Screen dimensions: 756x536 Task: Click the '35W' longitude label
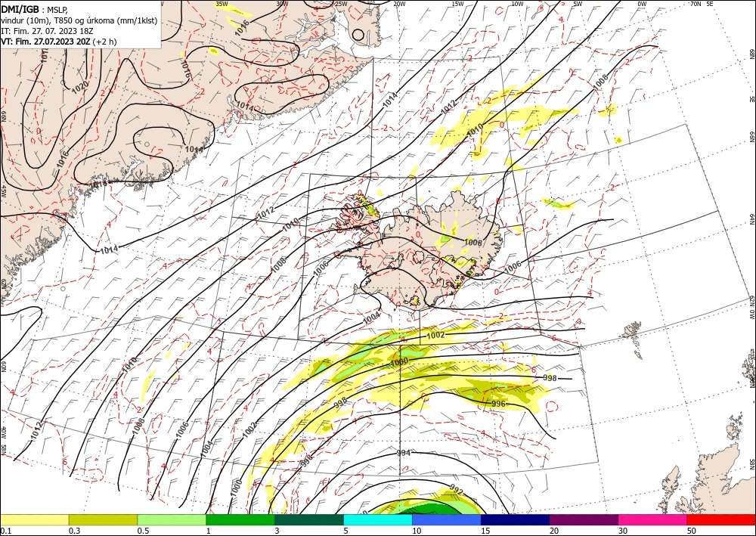tap(222, 4)
